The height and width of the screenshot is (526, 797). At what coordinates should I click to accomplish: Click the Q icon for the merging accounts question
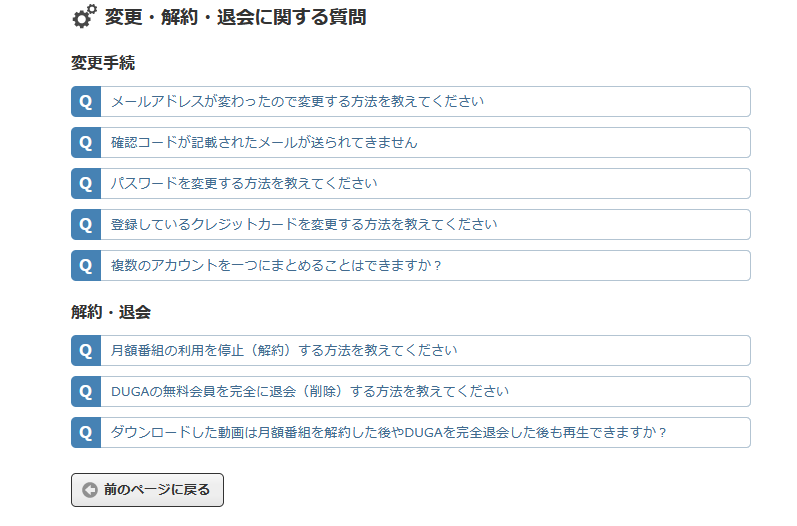pos(86,266)
